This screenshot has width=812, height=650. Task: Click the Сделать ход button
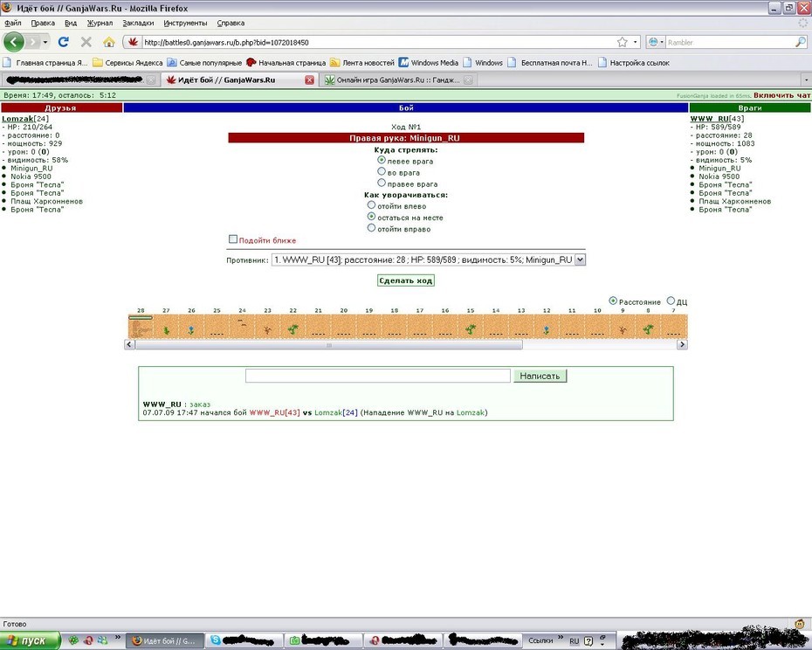[x=405, y=280]
